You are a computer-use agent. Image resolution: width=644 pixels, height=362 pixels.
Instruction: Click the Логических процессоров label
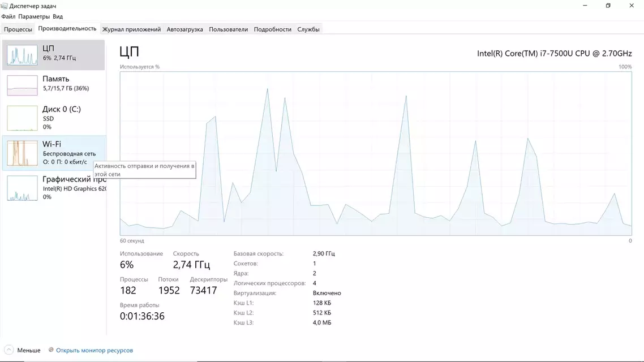point(269,283)
